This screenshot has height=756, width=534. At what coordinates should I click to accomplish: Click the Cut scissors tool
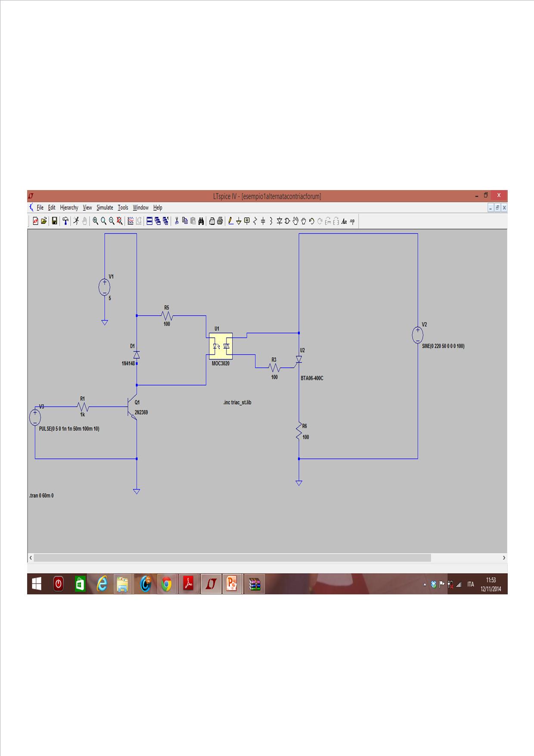point(177,221)
